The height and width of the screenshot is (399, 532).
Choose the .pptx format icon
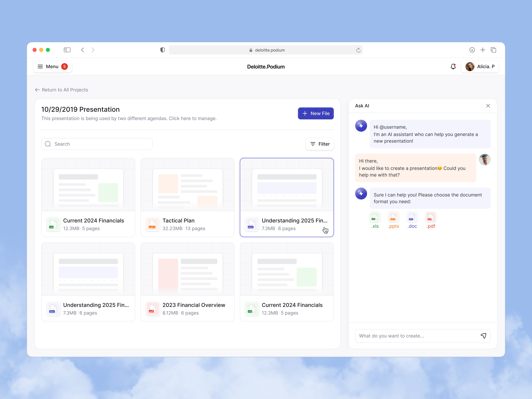(x=393, y=217)
